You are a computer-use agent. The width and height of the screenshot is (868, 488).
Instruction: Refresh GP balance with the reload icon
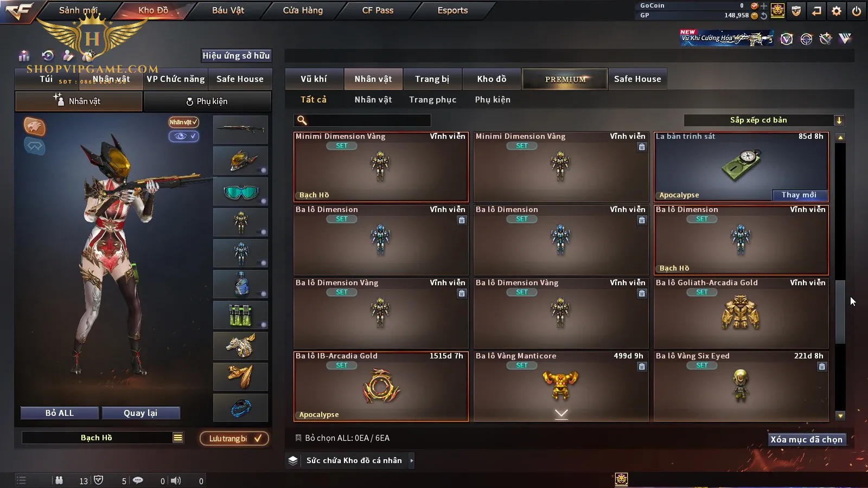coord(764,16)
